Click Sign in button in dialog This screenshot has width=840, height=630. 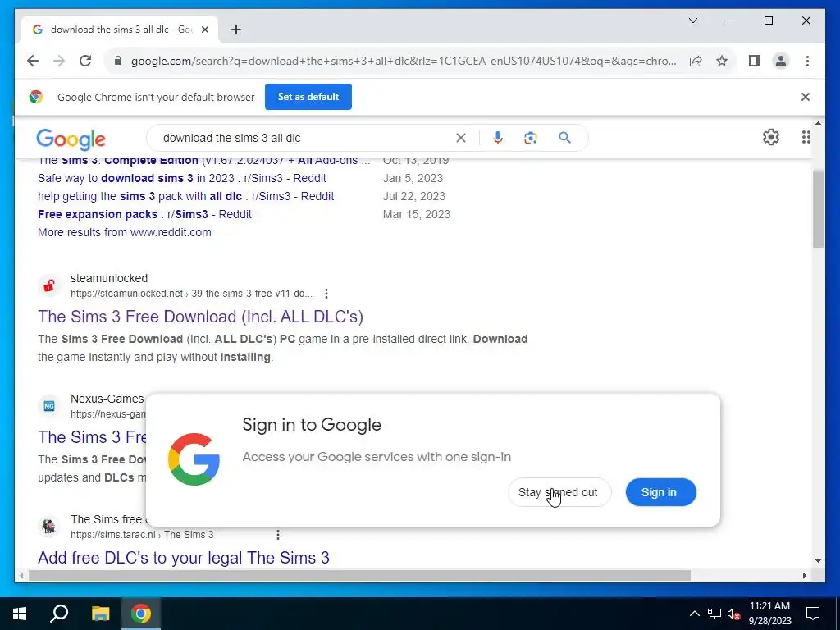tap(660, 492)
